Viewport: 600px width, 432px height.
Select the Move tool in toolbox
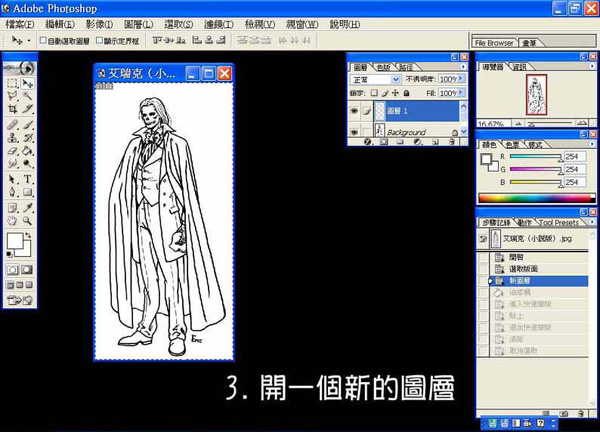coord(27,83)
